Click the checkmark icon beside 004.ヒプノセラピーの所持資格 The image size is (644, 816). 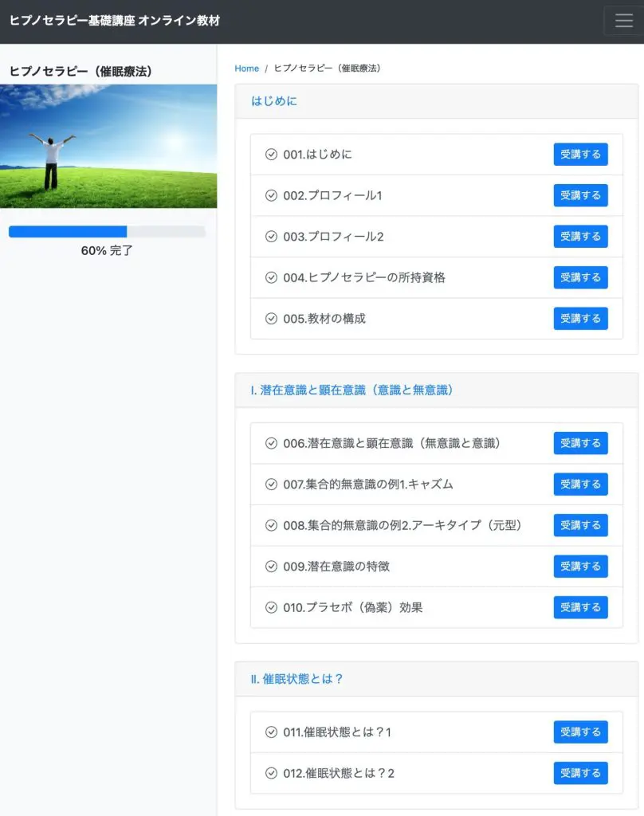tap(271, 278)
